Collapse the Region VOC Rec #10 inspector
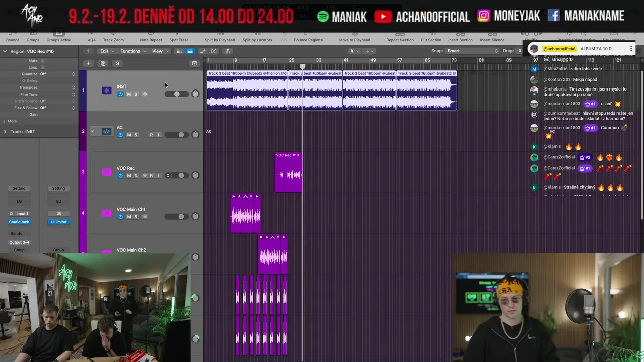 (5, 51)
